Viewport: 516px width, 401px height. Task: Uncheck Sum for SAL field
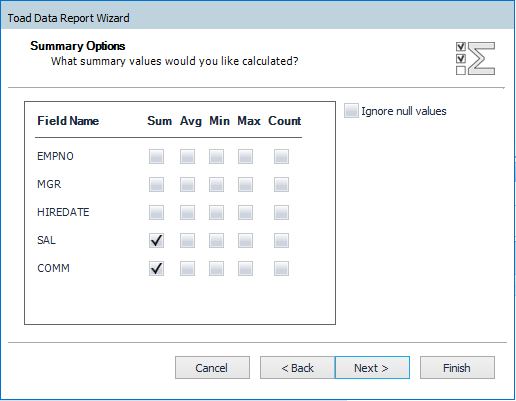coord(156,240)
